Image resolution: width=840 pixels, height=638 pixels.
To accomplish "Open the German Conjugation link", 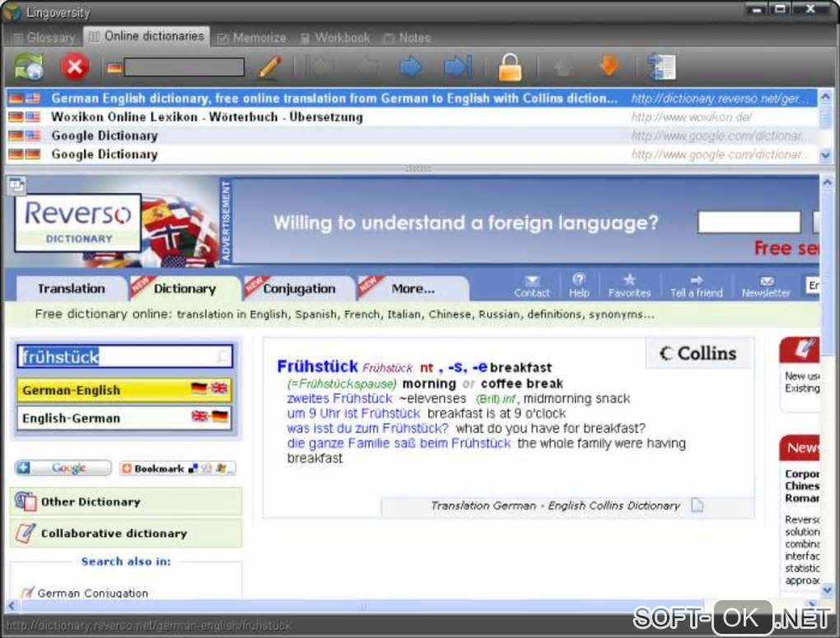I will tap(93, 593).
